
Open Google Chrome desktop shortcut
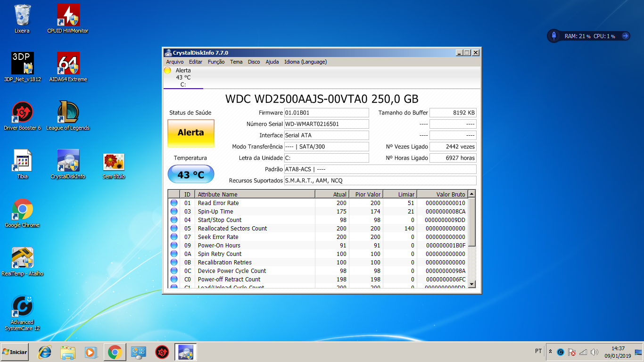pos(22,213)
